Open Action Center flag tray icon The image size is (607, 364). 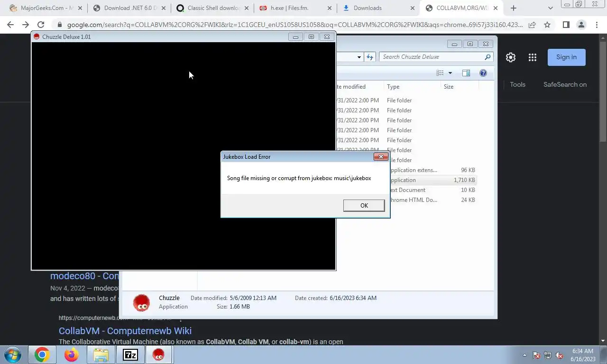[536, 355]
